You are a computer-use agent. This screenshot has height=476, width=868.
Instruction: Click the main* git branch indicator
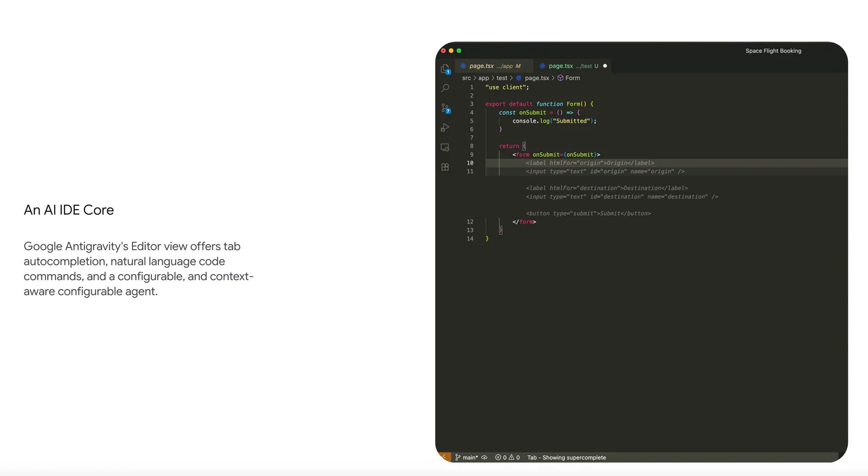467,458
